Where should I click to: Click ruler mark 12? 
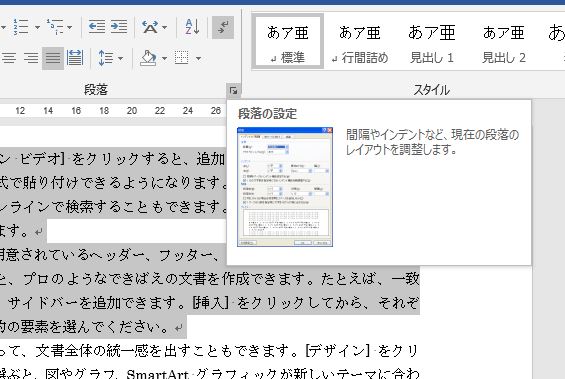click(20, 111)
